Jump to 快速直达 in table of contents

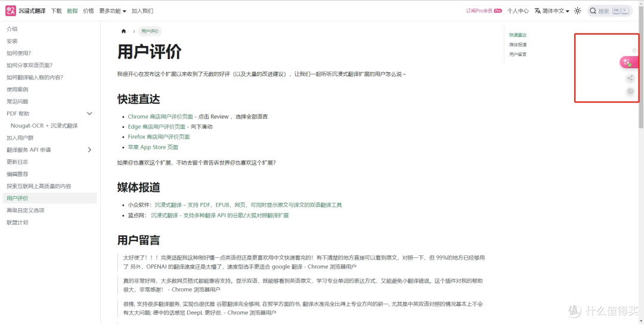518,35
